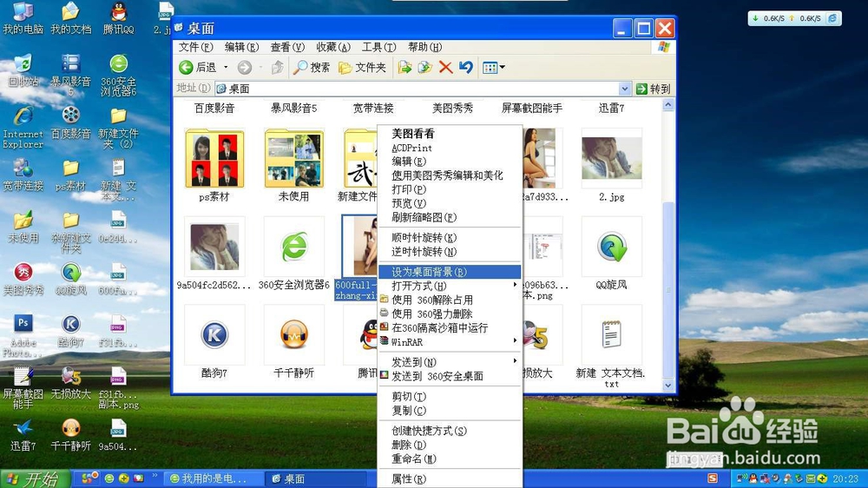
Task: Select 酷狗7 icon in window
Action: pyautogui.click(x=214, y=334)
